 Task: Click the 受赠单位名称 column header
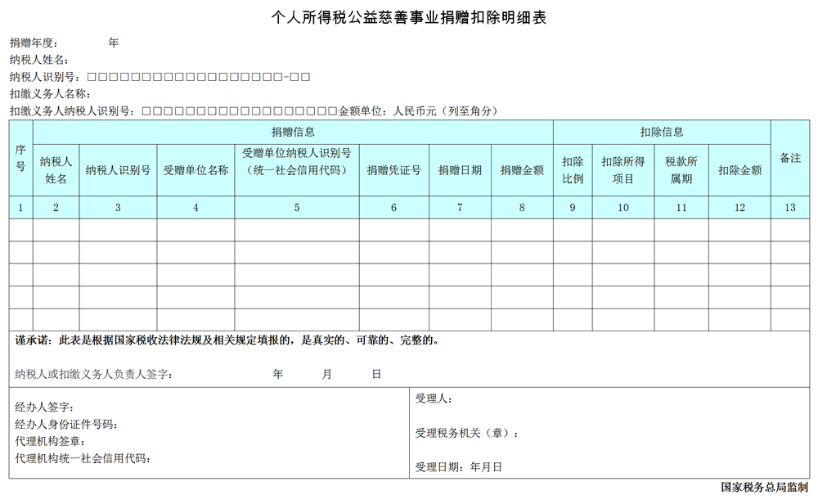point(196,170)
